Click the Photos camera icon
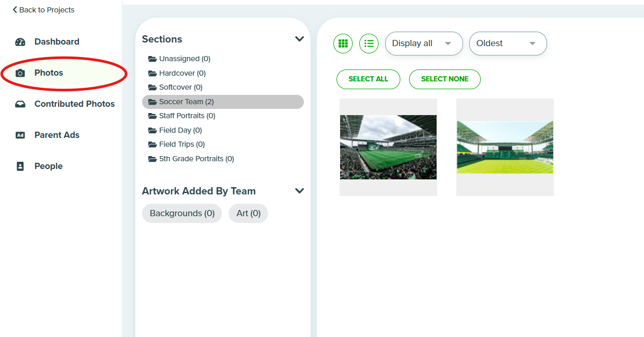Screen dimensions: 644x337 [20, 73]
